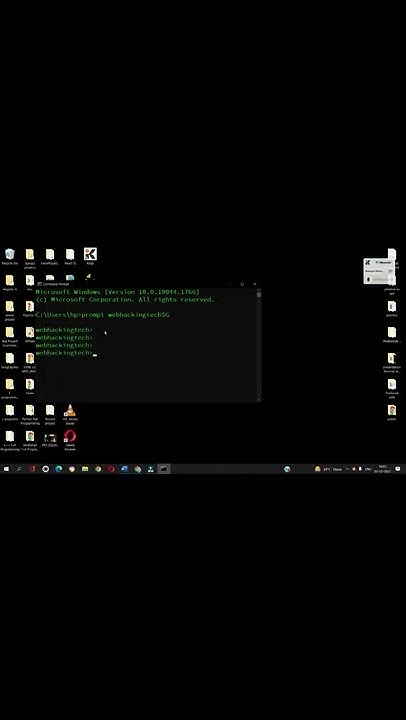Maximize the Command Prompt window
The width and height of the screenshot is (406, 720).
click(x=242, y=284)
